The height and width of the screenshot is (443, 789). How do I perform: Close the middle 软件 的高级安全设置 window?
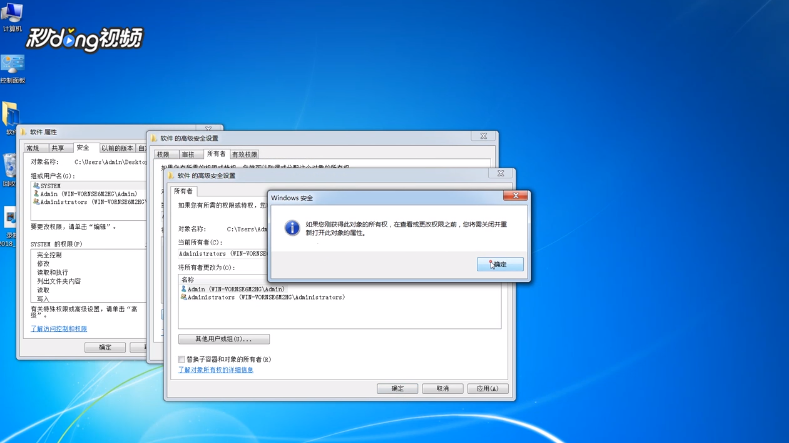[x=483, y=136]
